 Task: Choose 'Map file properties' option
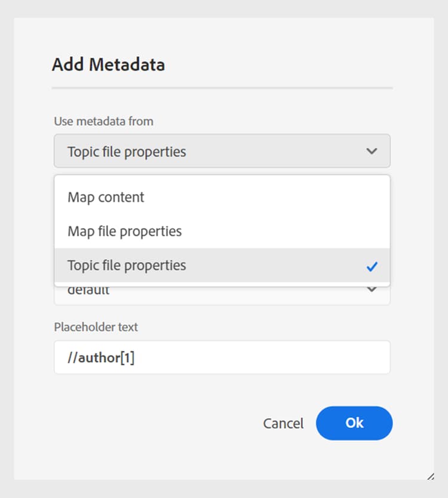[x=124, y=231]
